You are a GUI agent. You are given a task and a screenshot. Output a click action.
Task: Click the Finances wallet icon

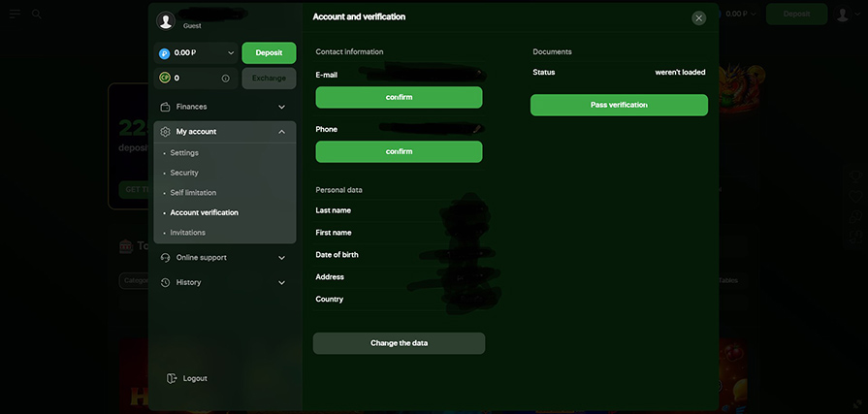click(166, 107)
